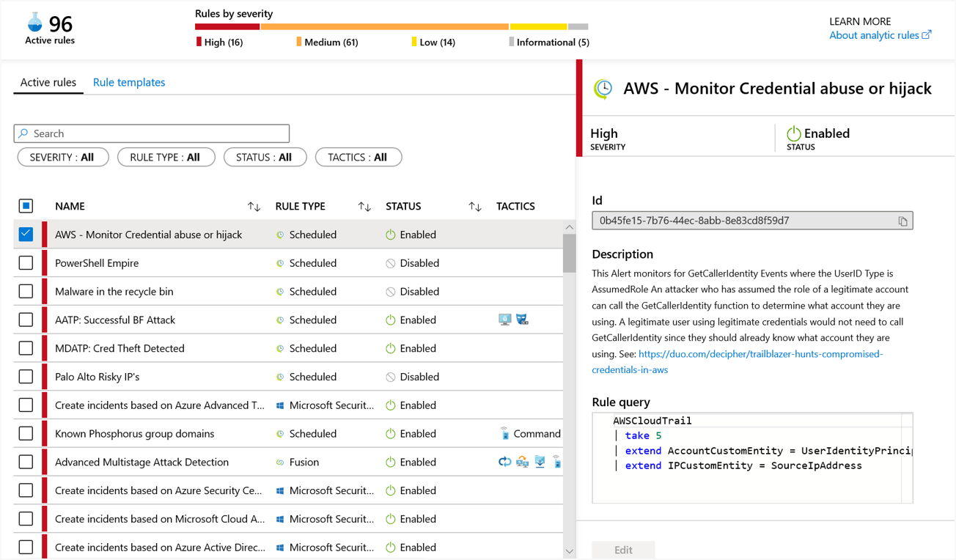Sort the list by NAME column arrows
The height and width of the screenshot is (560, 956).
(x=254, y=207)
